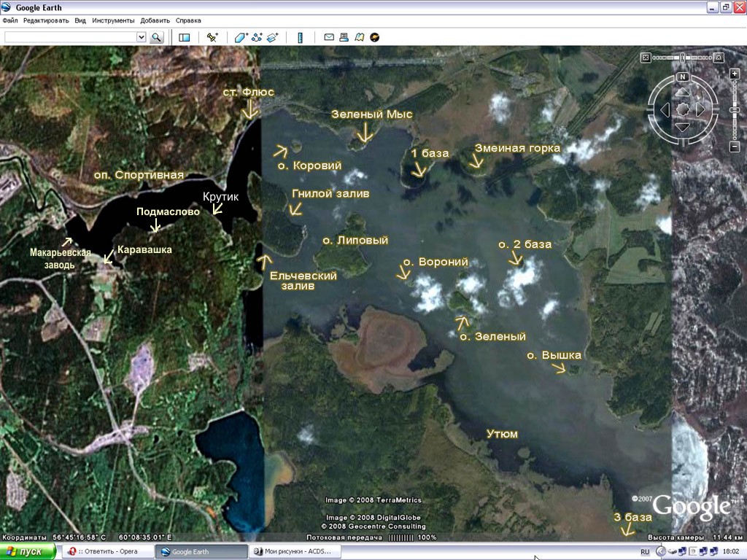Open the Справка menu
The image size is (747, 560).
coord(188,20)
